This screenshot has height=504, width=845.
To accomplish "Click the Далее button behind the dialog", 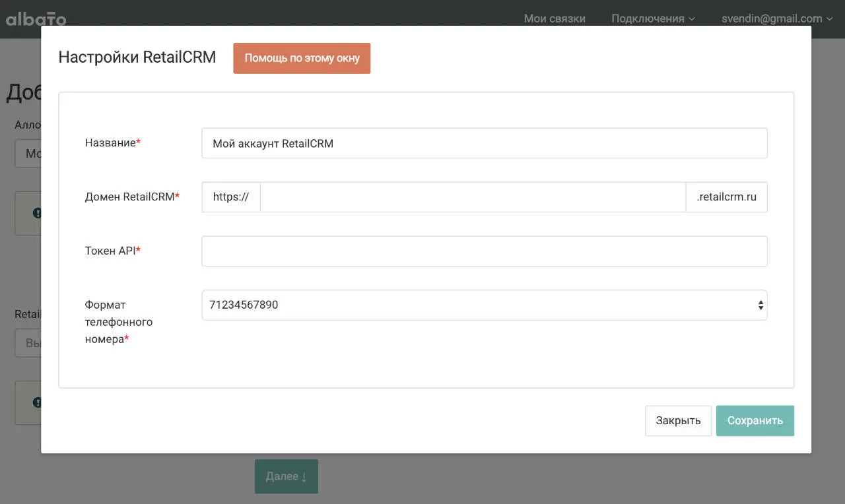I will [287, 476].
